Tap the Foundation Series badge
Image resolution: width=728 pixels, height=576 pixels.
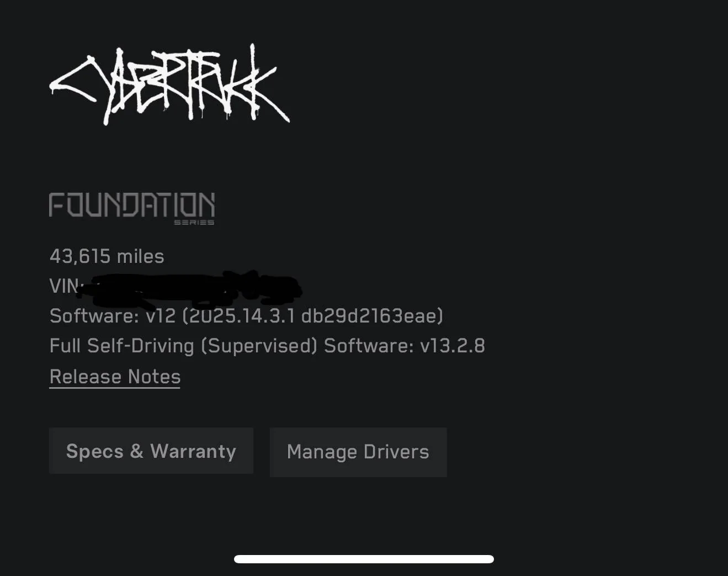click(132, 208)
